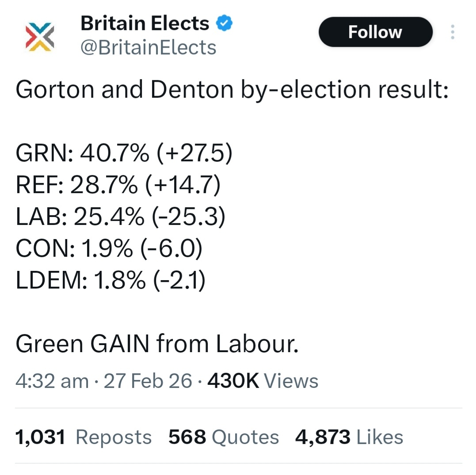
Task: Click the LDEM 1.8% result line
Action: [x=110, y=281]
